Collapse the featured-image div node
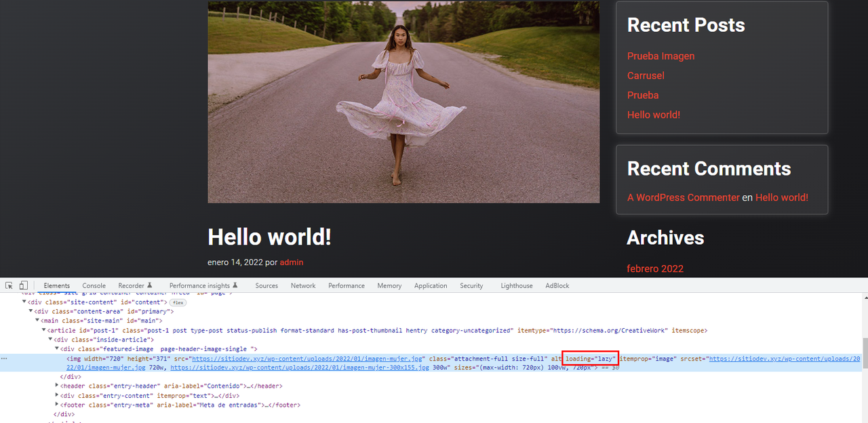Viewport: 868px width, 423px height. (x=57, y=348)
